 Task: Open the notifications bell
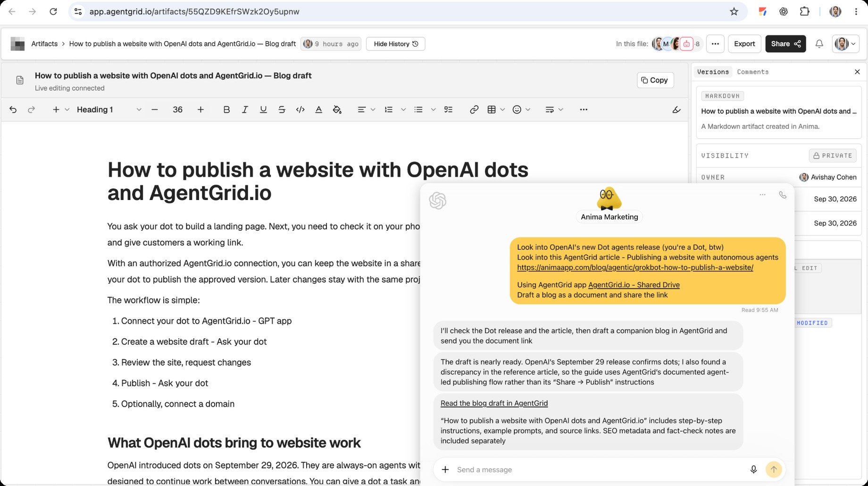coord(819,44)
